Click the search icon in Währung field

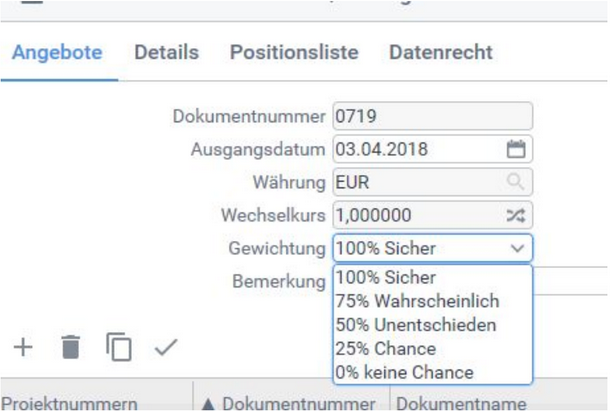(x=516, y=182)
